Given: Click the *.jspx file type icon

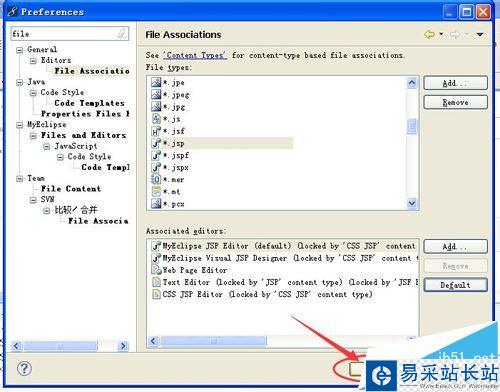Looking at the screenshot, I should (156, 167).
